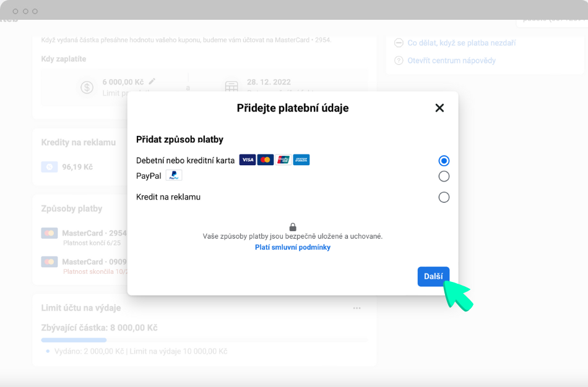Open Otevřít centrum nápovědy link
This screenshot has width=588, height=387.
[x=451, y=61]
